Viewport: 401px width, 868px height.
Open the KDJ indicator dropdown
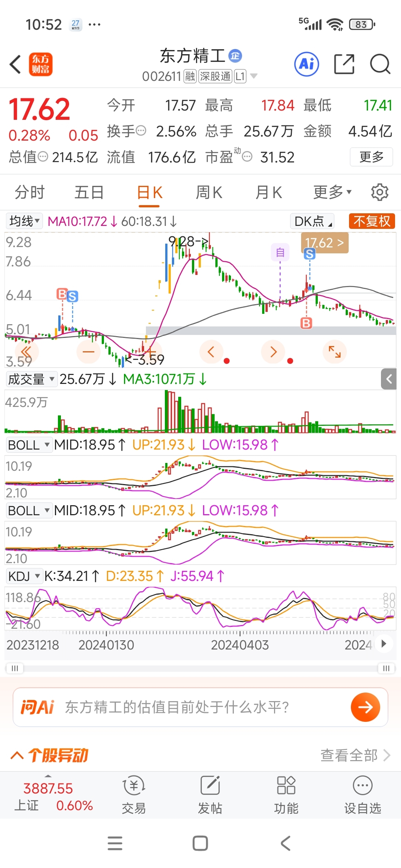[x=24, y=576]
